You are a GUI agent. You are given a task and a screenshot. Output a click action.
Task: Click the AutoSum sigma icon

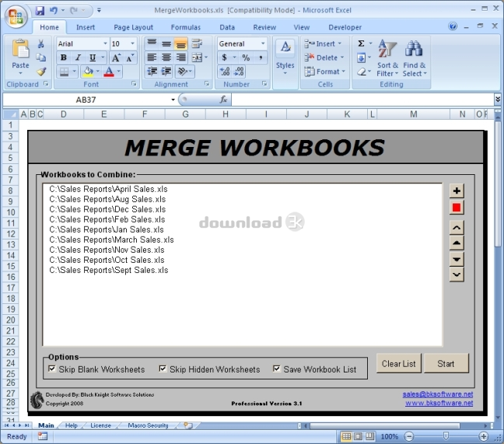(361, 44)
